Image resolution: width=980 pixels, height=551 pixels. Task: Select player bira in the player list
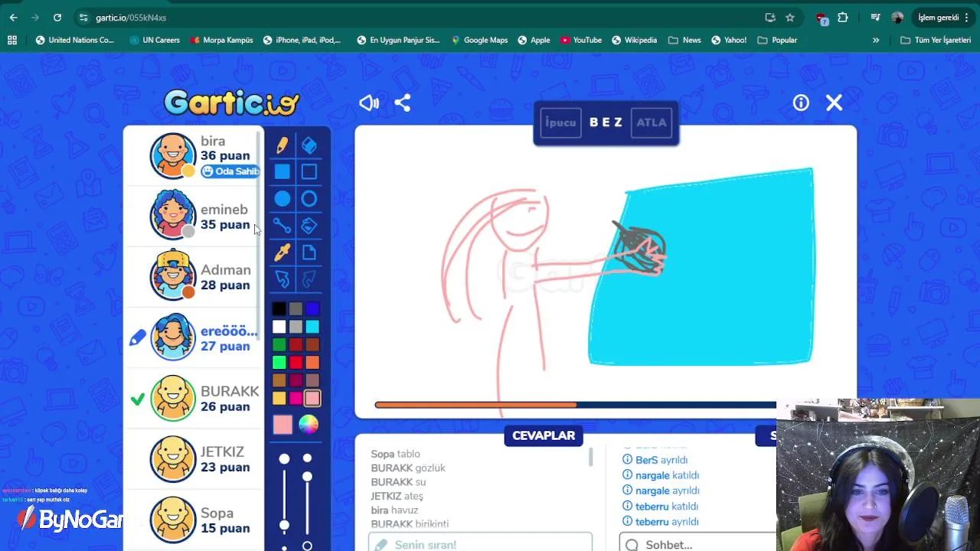tap(194, 155)
